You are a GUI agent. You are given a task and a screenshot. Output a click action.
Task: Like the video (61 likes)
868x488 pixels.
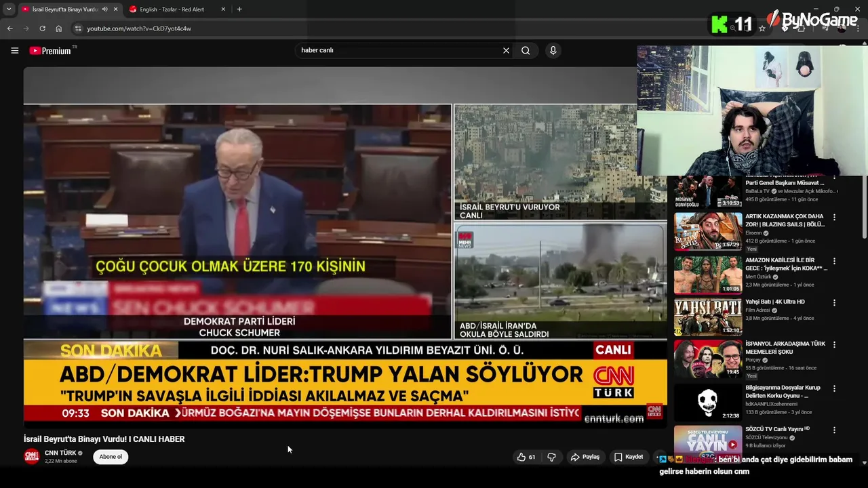click(x=526, y=457)
